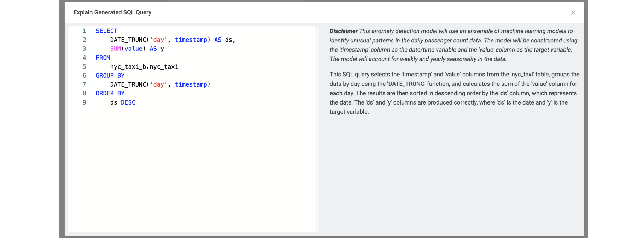This screenshot has width=644, height=238.
Task: Click the ORDER BY keyword
Action: point(110,93)
